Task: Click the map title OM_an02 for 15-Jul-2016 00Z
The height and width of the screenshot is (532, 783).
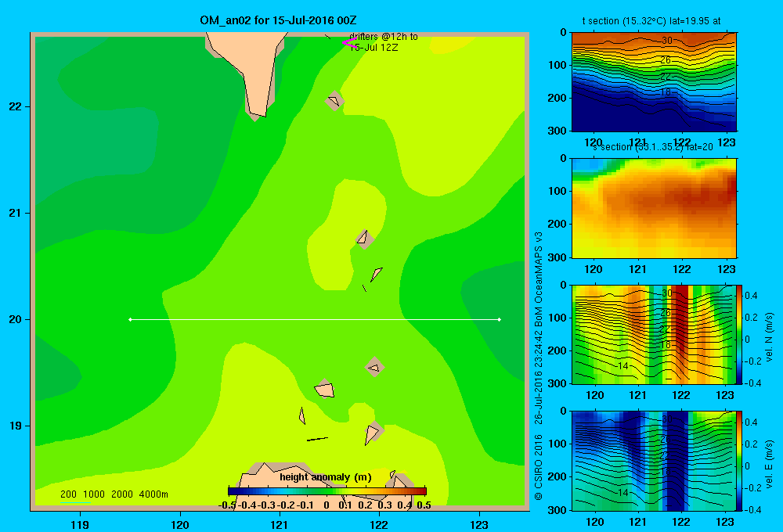Action: coord(278,20)
